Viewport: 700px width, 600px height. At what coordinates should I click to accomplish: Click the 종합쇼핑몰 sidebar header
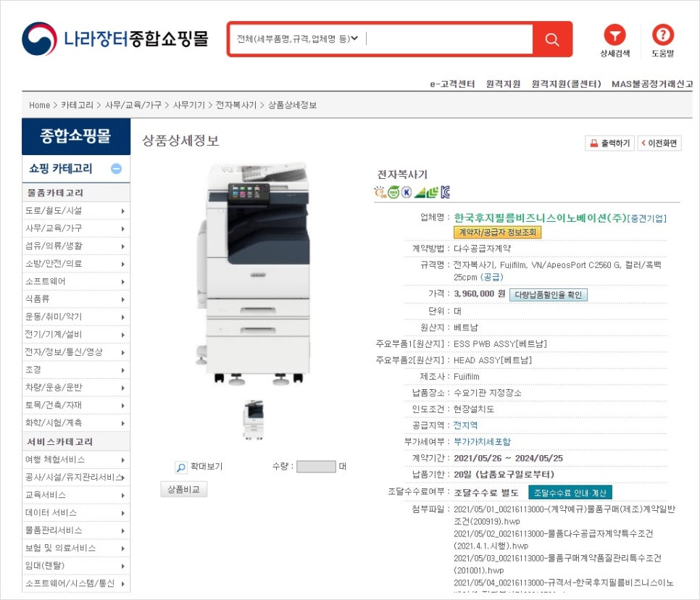tap(76, 136)
